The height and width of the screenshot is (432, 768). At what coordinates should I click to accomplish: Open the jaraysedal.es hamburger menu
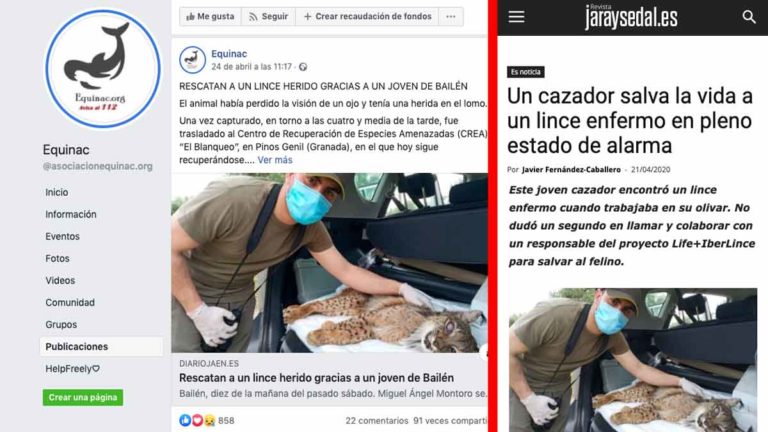tap(516, 17)
